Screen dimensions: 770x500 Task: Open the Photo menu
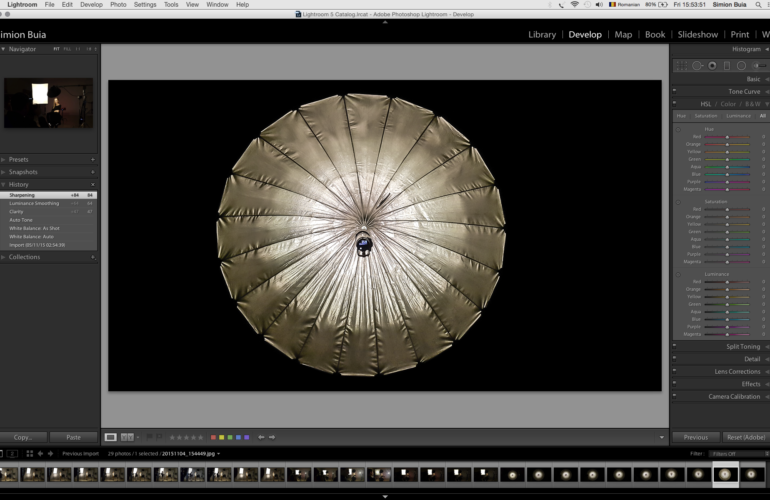[x=118, y=4]
